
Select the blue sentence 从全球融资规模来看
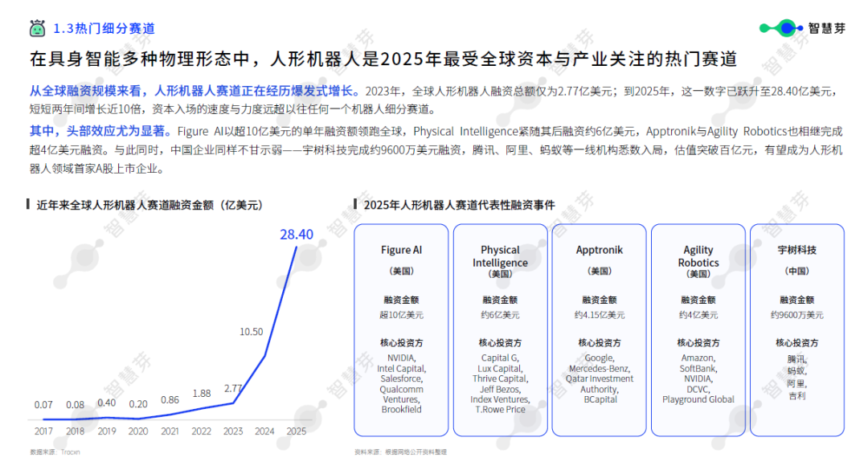194,91
